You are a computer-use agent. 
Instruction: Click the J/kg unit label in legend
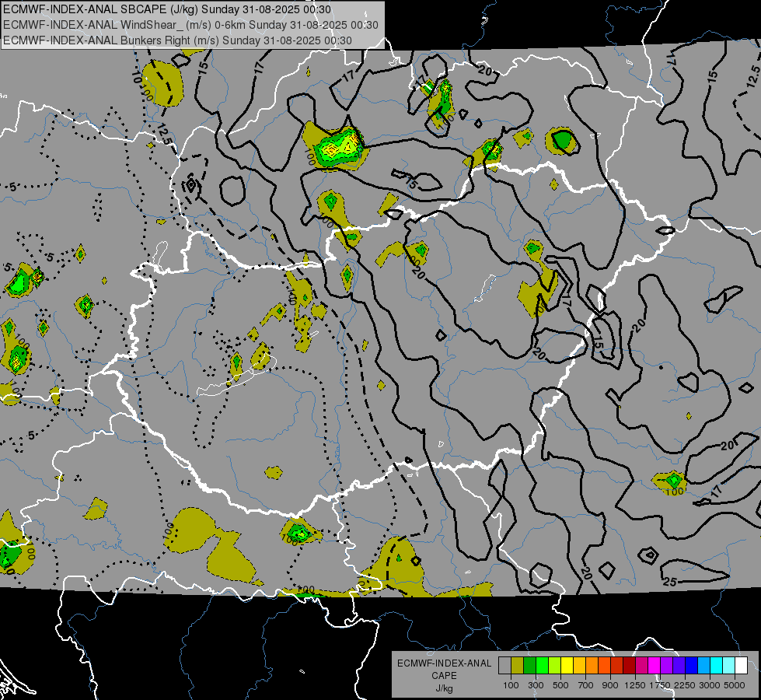[x=444, y=688]
